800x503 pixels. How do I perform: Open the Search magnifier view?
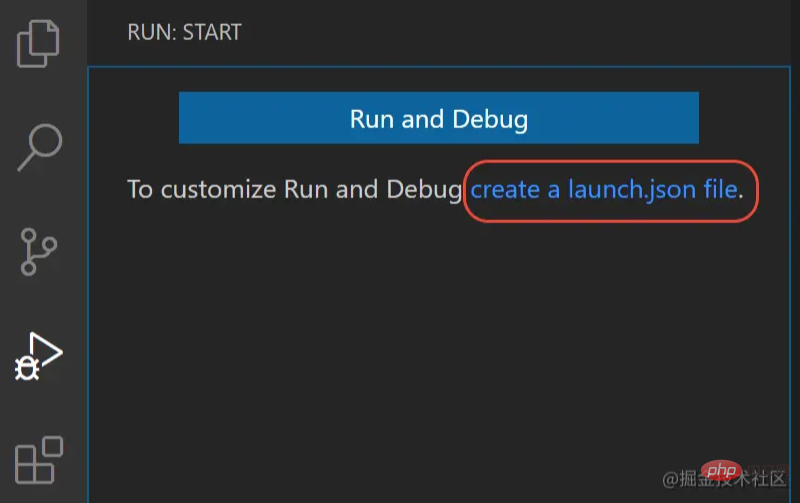(39, 148)
